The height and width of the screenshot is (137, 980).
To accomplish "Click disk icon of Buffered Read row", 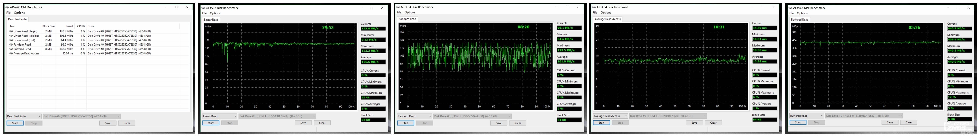I will [11, 49].
